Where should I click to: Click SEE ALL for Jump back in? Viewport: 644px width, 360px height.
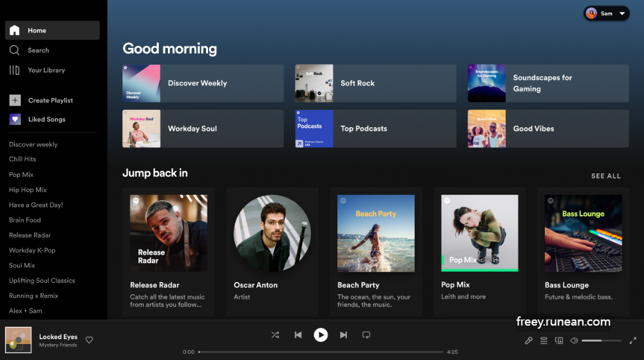point(606,176)
